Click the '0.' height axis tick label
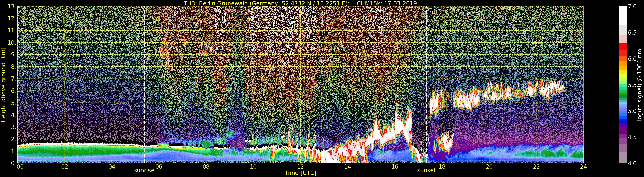 [13, 163]
